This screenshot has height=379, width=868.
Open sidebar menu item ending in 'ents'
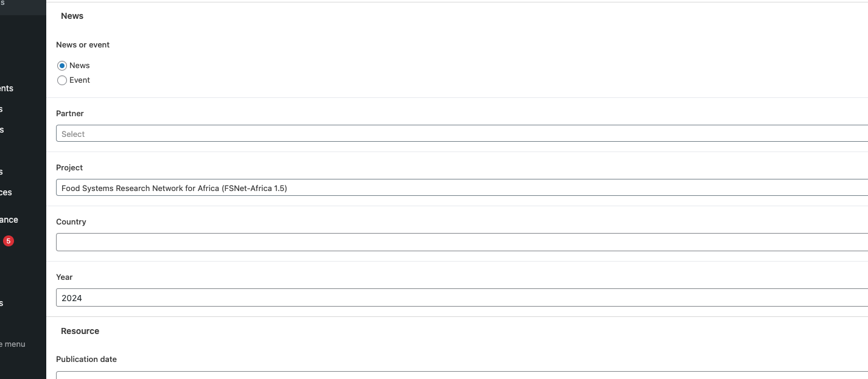pos(7,88)
